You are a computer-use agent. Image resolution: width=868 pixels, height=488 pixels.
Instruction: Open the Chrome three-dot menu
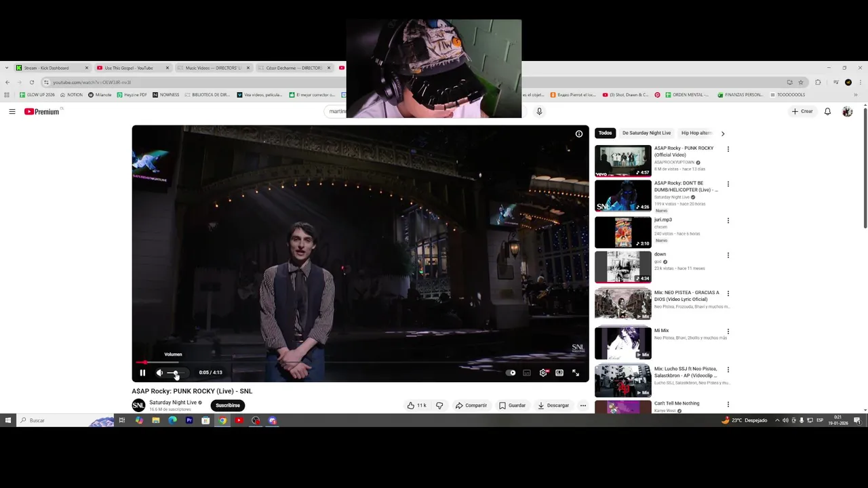click(860, 82)
